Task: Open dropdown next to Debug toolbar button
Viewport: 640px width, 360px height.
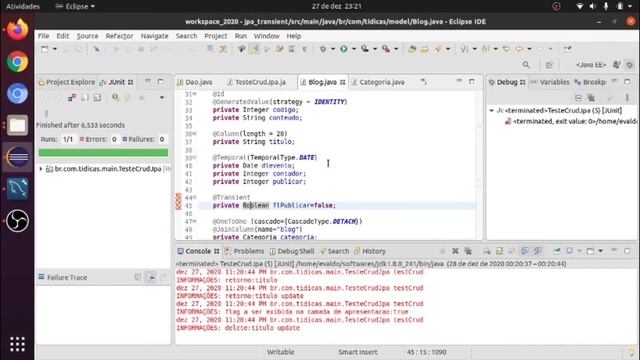Action: click(x=333, y=49)
